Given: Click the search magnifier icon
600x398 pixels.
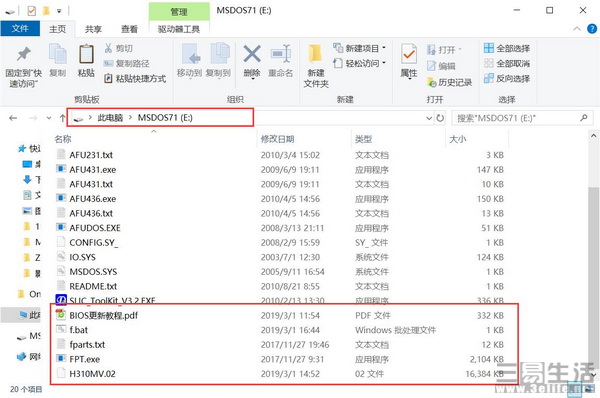Looking at the screenshot, I should coord(584,118).
